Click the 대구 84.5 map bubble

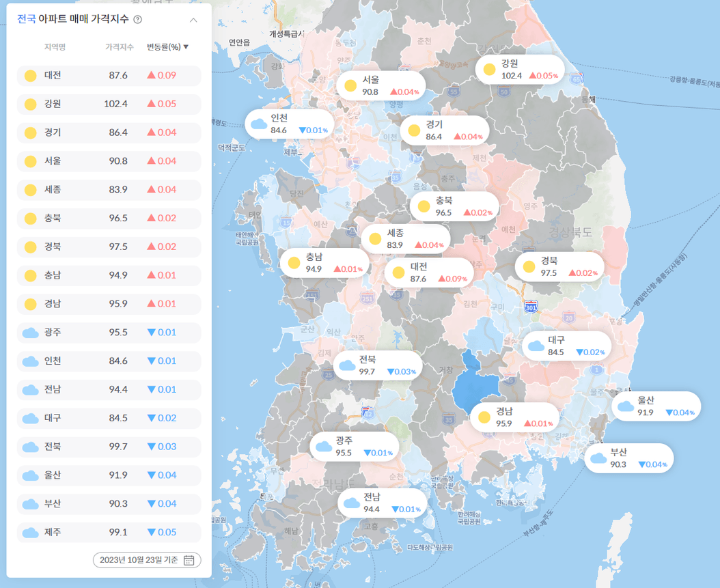566,346
